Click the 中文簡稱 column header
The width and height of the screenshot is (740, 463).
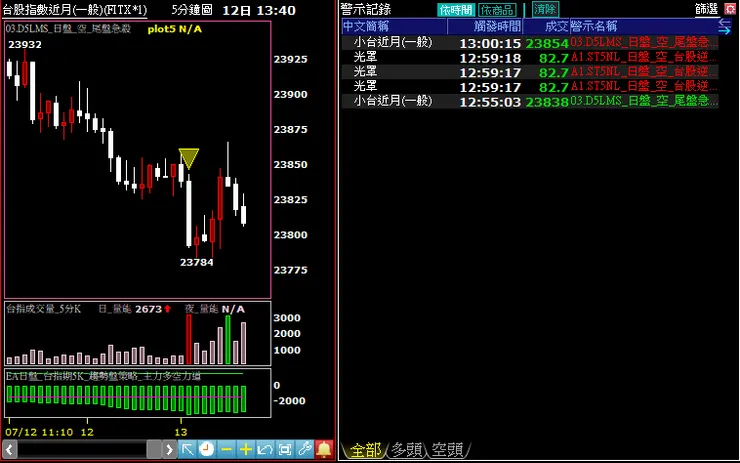pos(395,26)
